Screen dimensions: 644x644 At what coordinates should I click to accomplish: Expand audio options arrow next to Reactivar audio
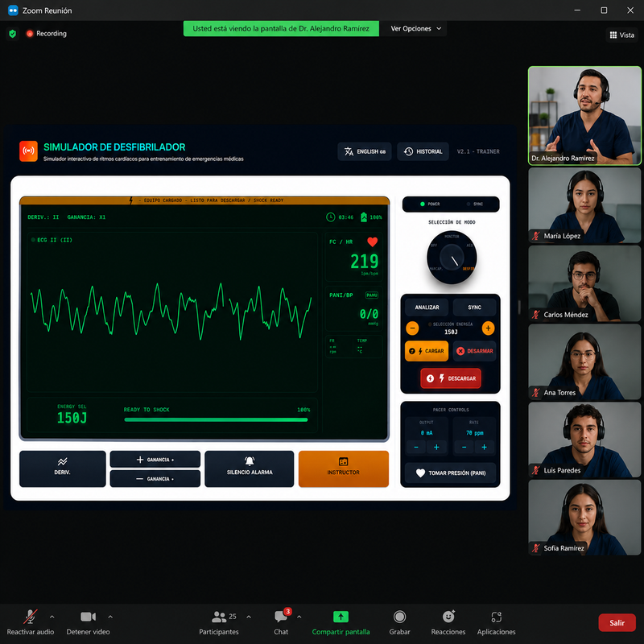[52, 617]
